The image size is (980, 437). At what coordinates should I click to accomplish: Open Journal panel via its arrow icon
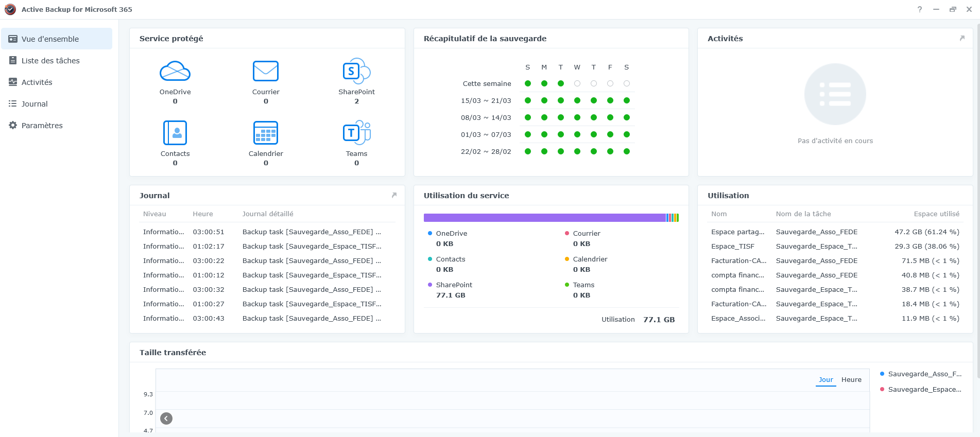(394, 196)
